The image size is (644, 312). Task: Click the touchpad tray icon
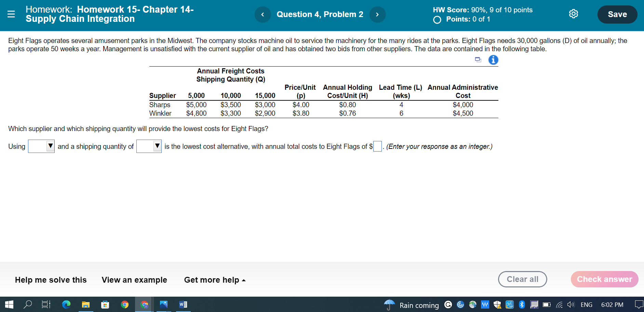(x=534, y=304)
